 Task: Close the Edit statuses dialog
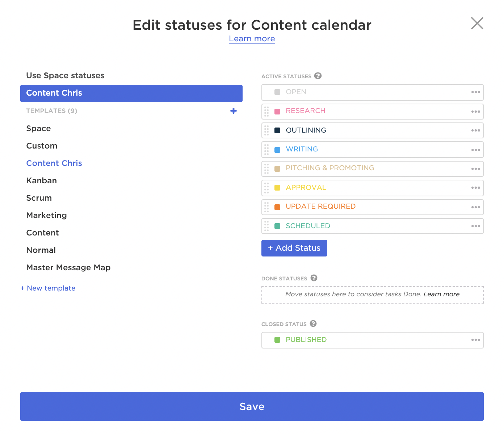tap(477, 23)
